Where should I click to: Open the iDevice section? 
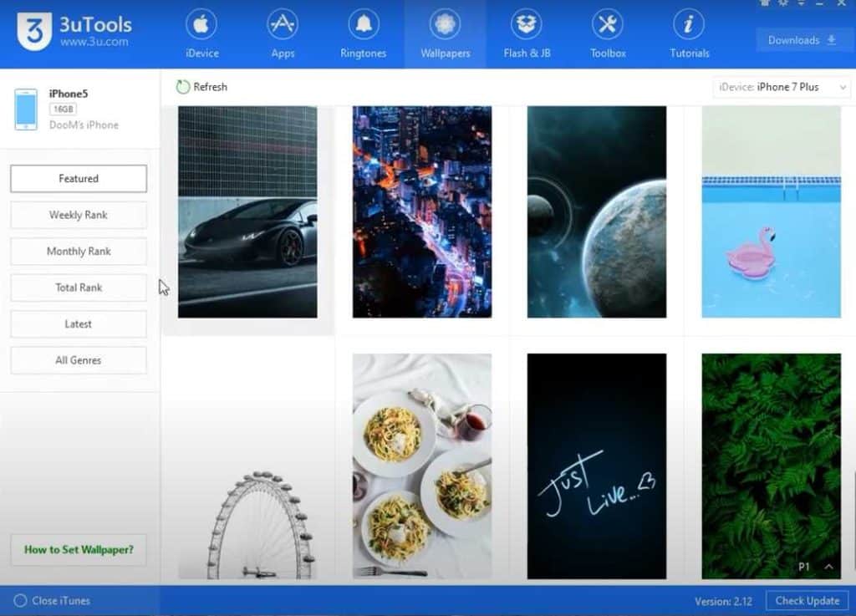[x=201, y=35]
